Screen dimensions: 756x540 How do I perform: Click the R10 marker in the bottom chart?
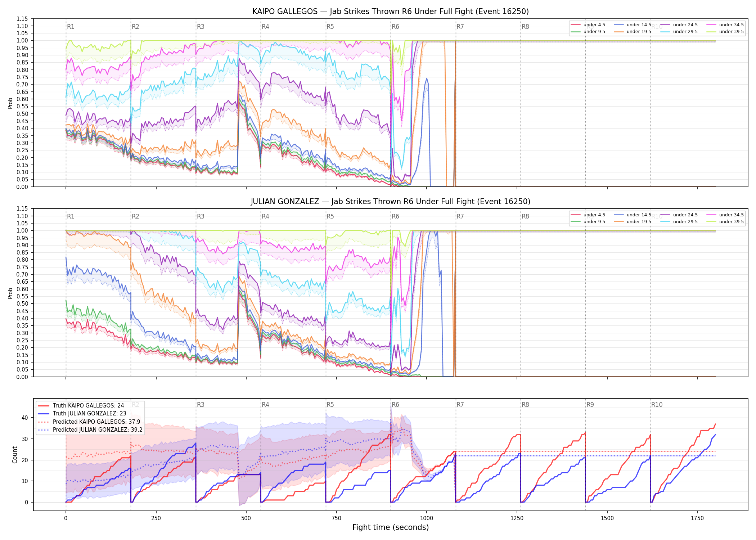coord(657,405)
